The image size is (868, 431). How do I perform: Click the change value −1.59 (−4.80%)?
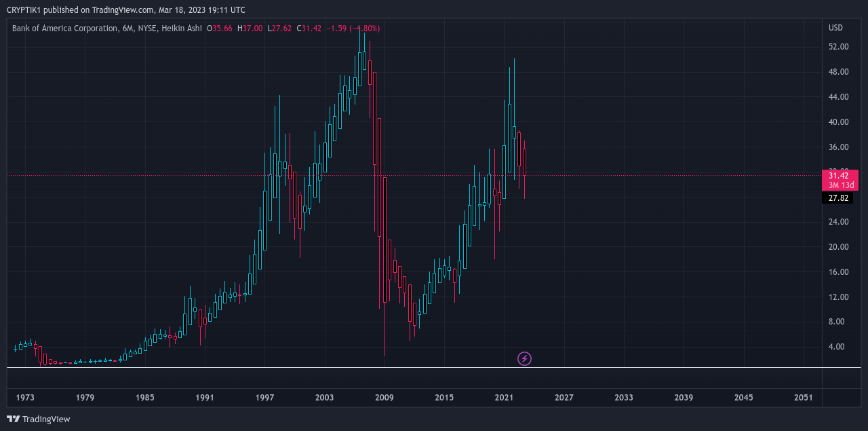pos(353,29)
